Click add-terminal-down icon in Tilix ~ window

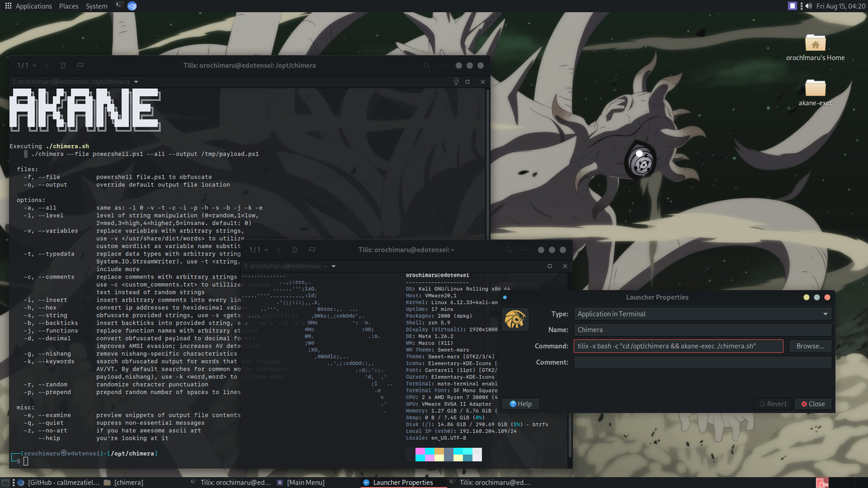point(311,250)
